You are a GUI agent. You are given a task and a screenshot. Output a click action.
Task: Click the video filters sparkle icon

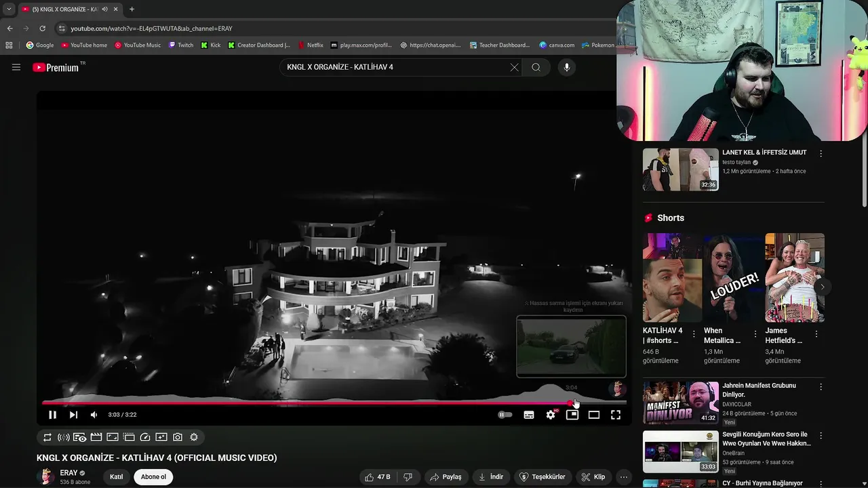(x=161, y=437)
